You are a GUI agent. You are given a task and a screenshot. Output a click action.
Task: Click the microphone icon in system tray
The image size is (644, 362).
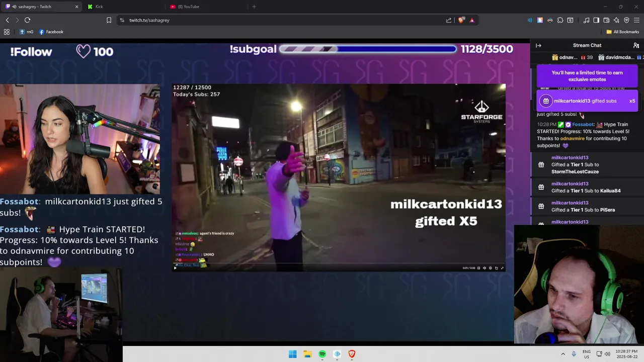click(574, 354)
